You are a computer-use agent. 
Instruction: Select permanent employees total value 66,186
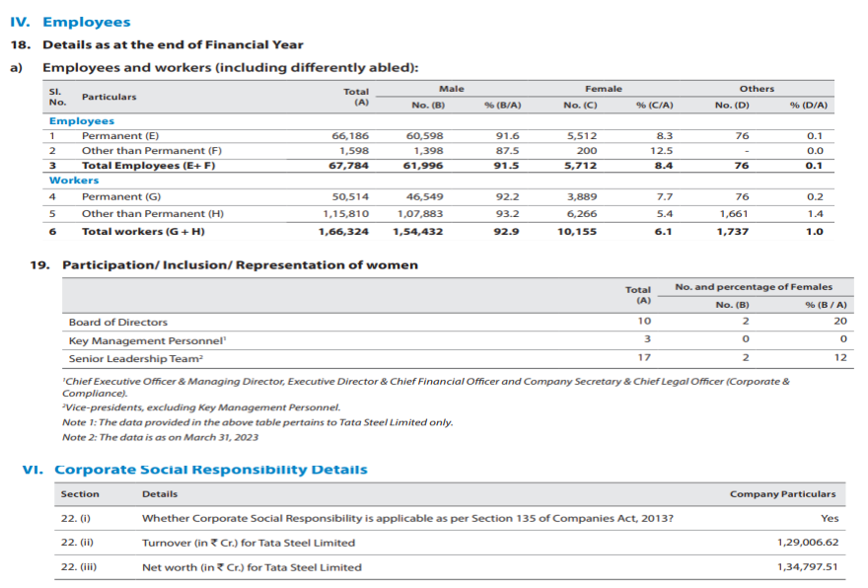coord(350,135)
